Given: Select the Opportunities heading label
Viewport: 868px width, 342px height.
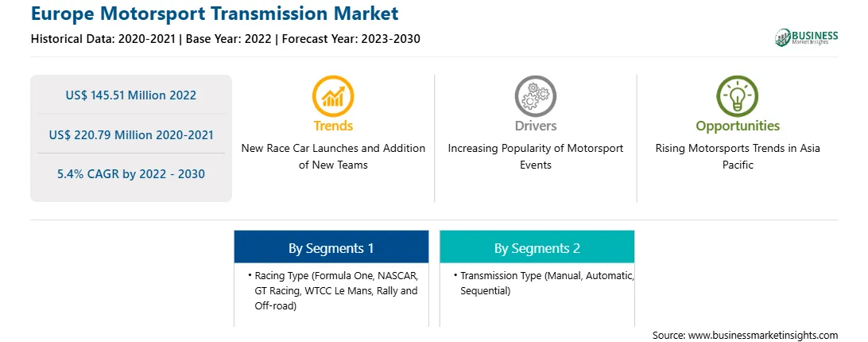Looking at the screenshot, I should [x=738, y=126].
